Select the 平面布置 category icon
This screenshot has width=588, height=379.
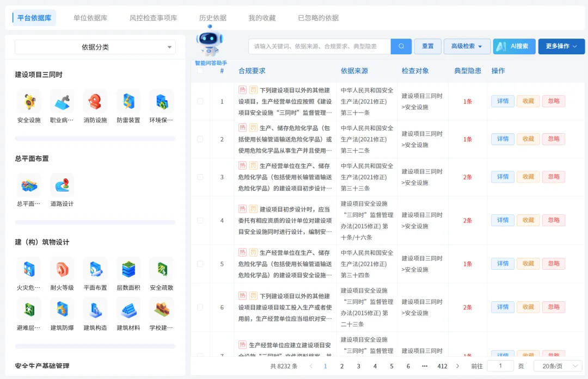[95, 269]
